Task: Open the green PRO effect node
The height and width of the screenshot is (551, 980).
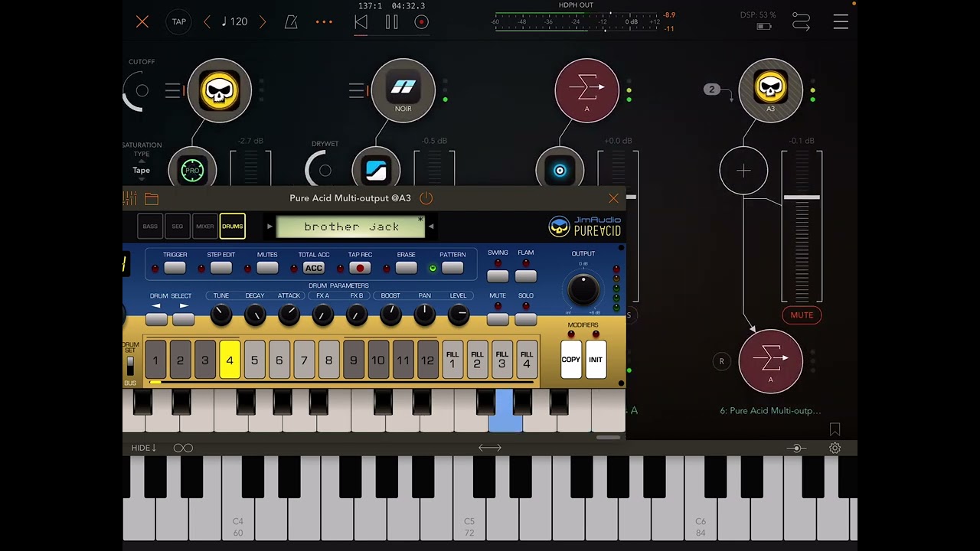Action: (192, 170)
